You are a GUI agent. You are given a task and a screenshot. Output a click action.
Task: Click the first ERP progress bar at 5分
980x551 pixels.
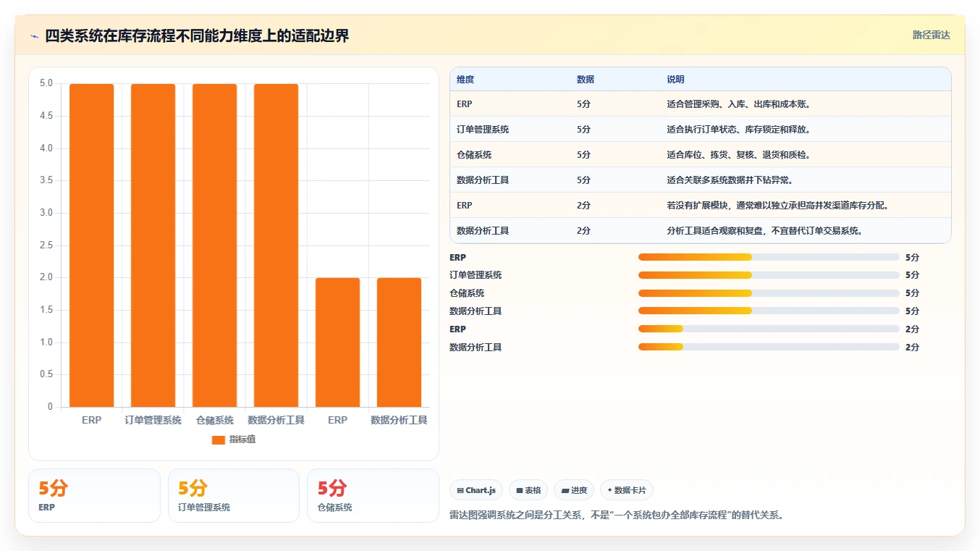point(769,257)
